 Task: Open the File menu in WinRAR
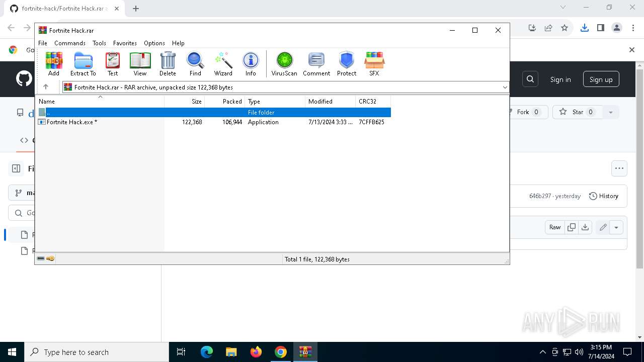pos(43,43)
